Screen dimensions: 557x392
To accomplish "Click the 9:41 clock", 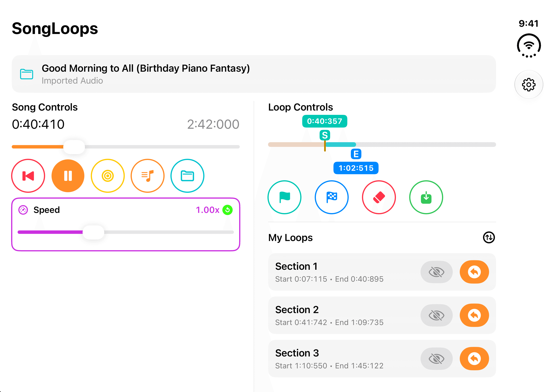I will [x=529, y=24].
